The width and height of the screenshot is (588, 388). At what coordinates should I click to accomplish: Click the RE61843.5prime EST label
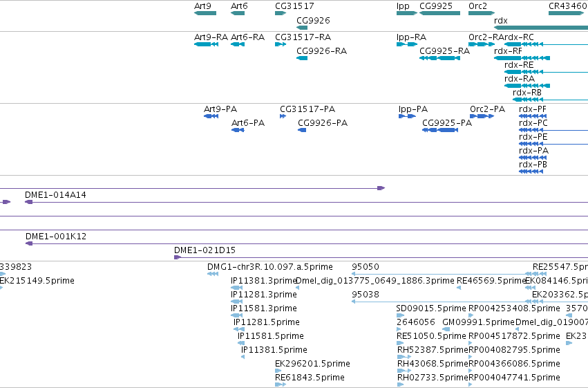(310, 378)
